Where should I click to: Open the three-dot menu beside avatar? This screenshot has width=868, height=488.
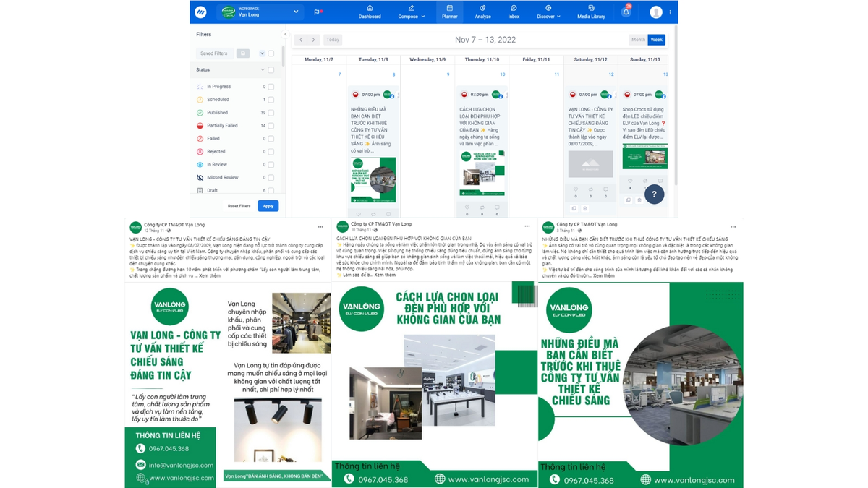(671, 12)
